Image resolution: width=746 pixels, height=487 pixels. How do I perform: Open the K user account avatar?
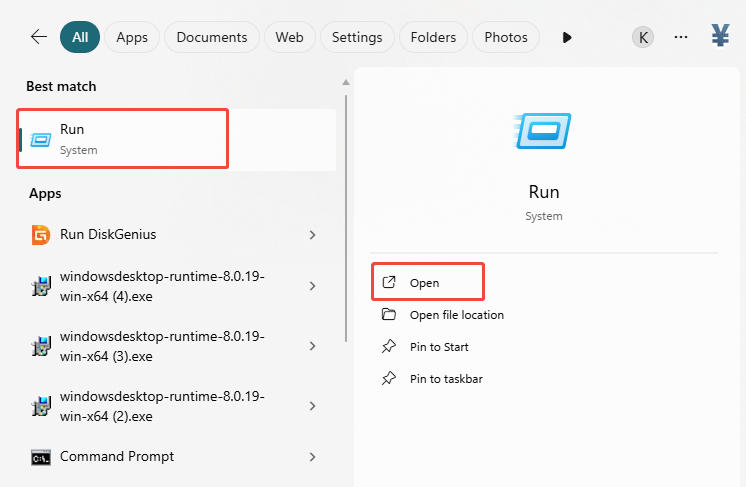coord(643,37)
